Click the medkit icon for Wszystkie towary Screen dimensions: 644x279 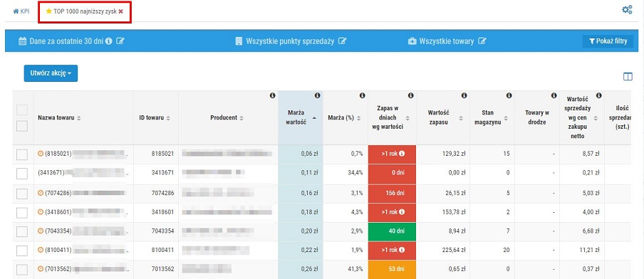tap(412, 41)
